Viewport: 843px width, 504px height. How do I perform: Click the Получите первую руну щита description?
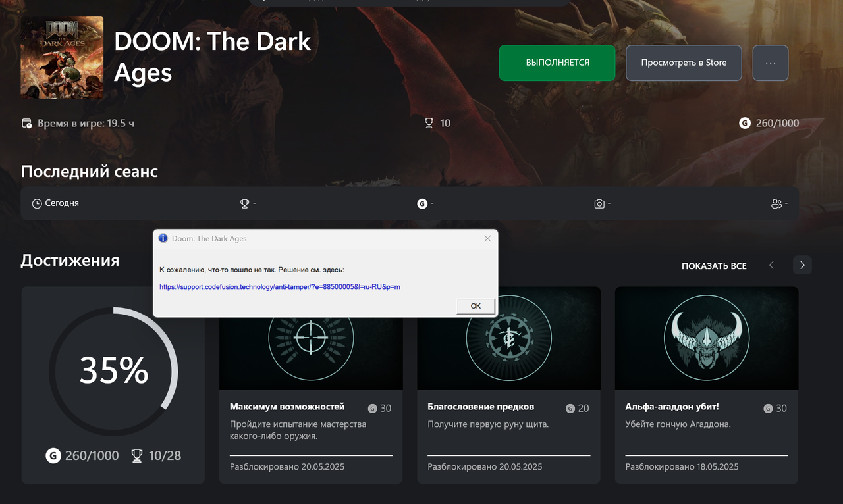coord(488,424)
